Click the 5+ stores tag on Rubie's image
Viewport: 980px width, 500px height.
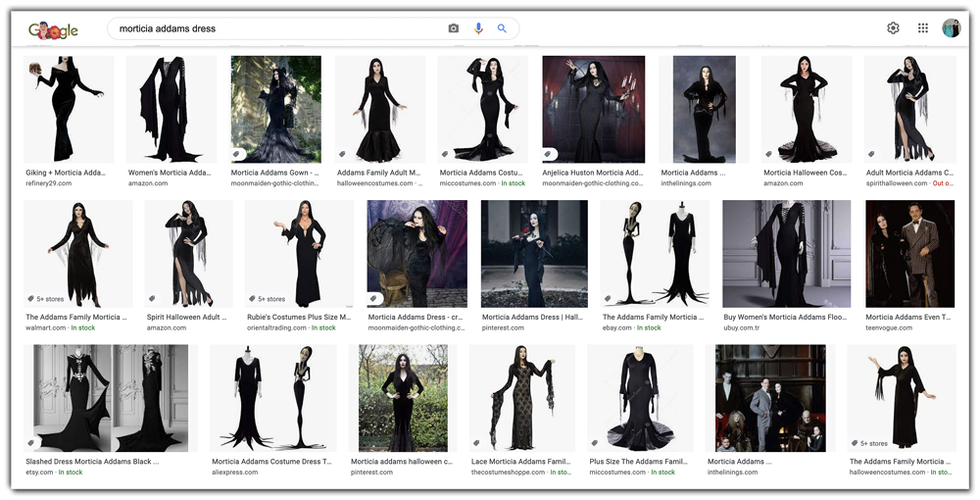[267, 299]
